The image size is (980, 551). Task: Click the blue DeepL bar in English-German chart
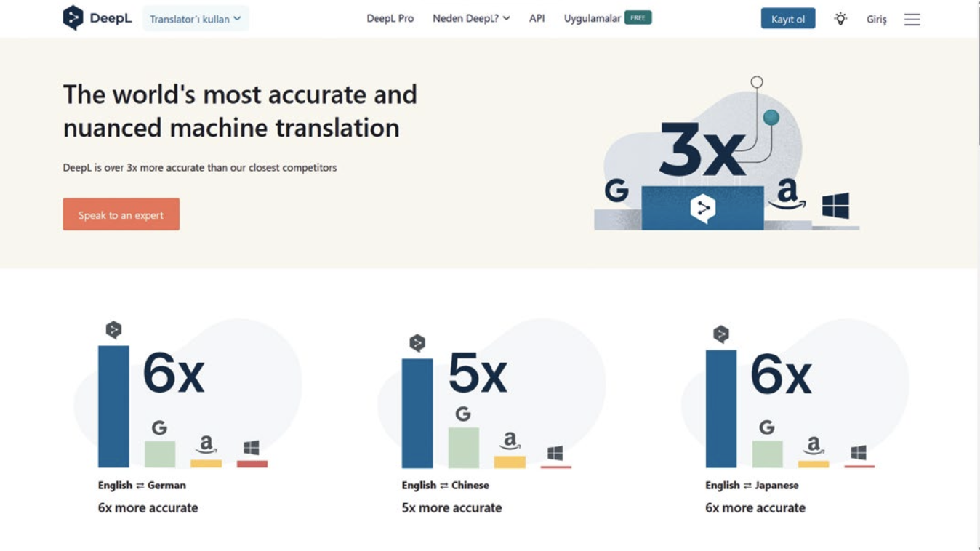coord(113,406)
